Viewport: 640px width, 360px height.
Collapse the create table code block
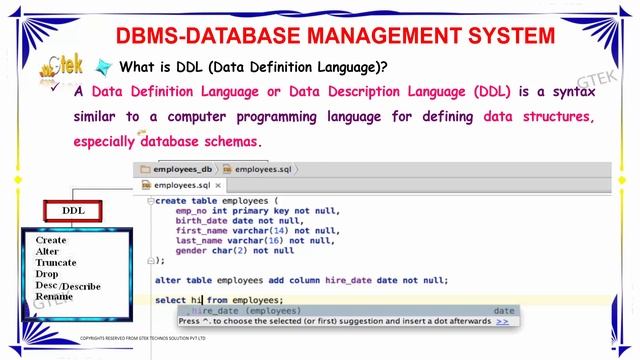point(151,201)
